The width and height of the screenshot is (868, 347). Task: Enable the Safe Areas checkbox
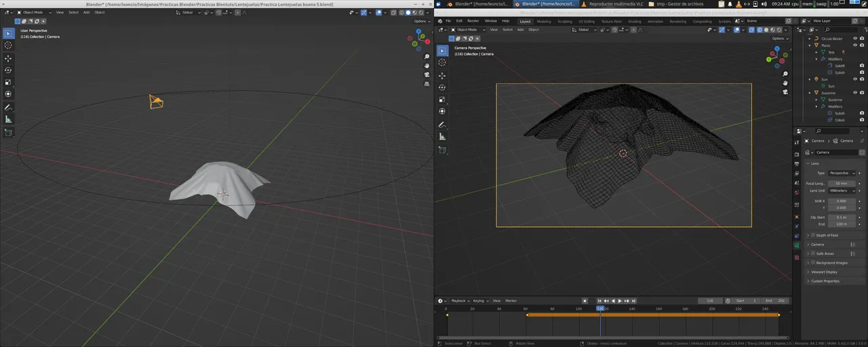tap(814, 253)
